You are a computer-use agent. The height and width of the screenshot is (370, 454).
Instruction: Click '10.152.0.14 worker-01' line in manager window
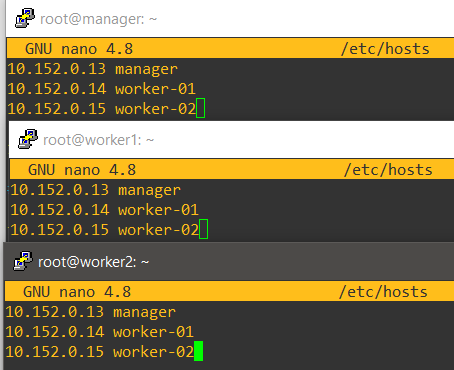[101, 89]
